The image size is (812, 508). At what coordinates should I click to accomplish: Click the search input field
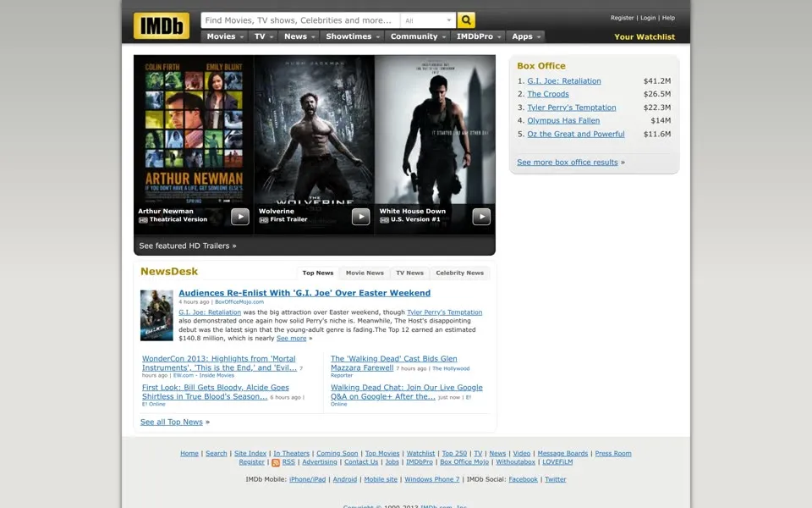point(300,20)
